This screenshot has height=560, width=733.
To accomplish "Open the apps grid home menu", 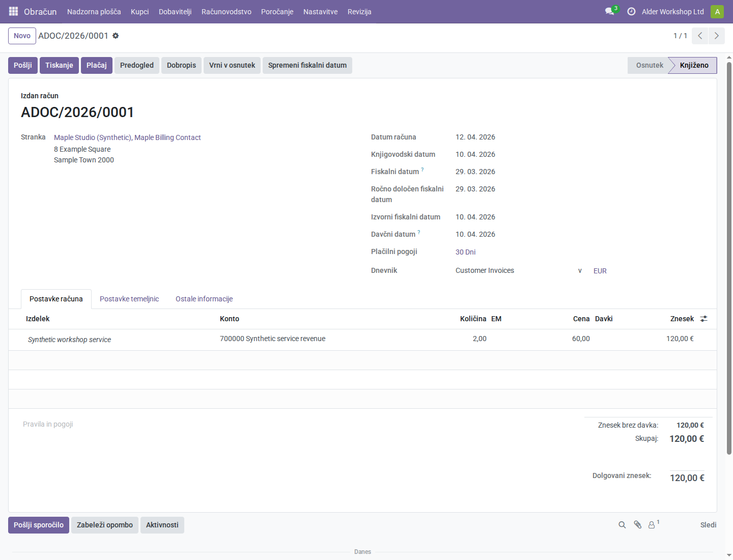I will pyautogui.click(x=14, y=11).
